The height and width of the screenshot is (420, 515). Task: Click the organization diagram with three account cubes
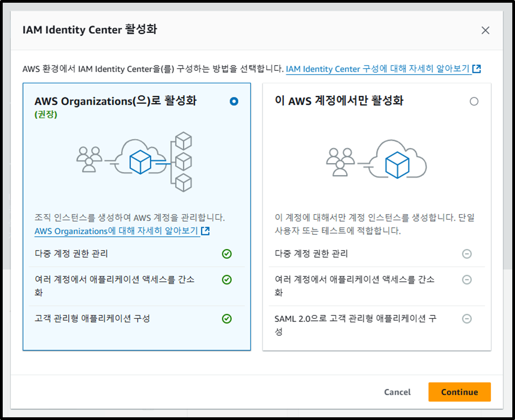pos(134,162)
